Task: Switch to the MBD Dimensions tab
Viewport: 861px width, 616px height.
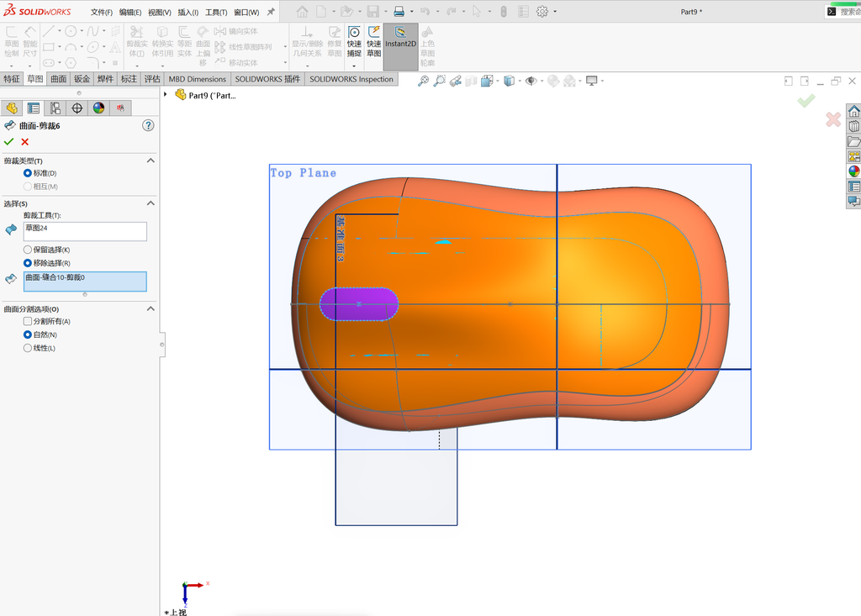Action: (197, 79)
